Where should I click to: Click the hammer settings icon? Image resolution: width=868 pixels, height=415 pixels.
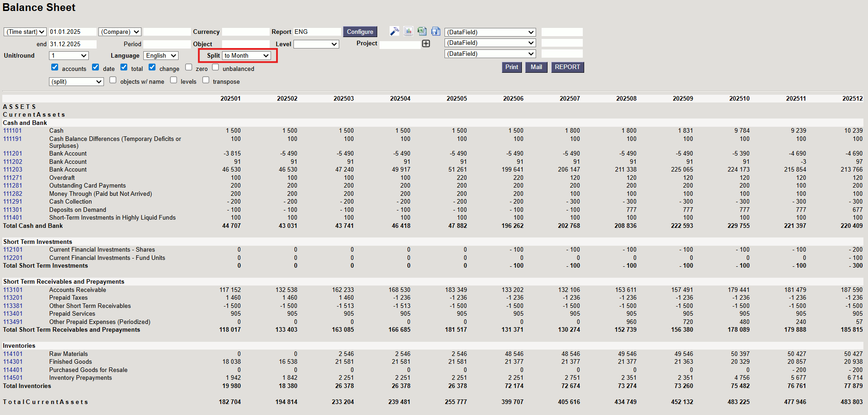(394, 31)
